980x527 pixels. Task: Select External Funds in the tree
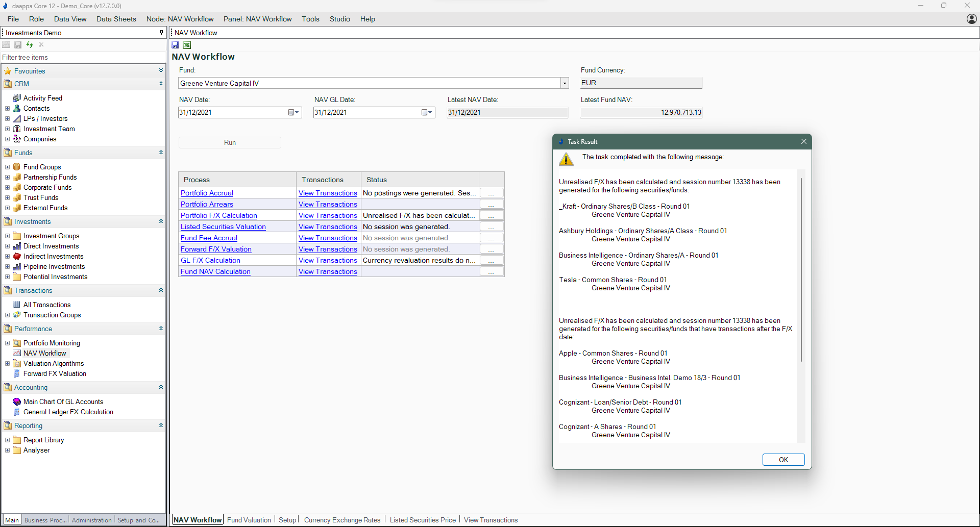(45, 208)
